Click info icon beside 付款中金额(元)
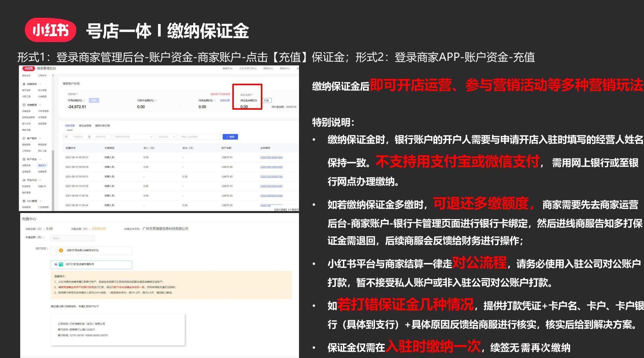 156,100
